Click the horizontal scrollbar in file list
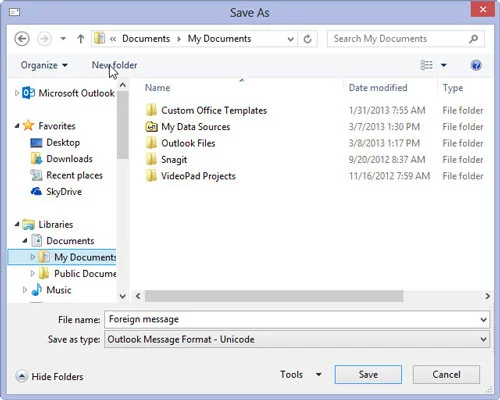Screen dimensions: 500x400 pyautogui.click(x=274, y=296)
